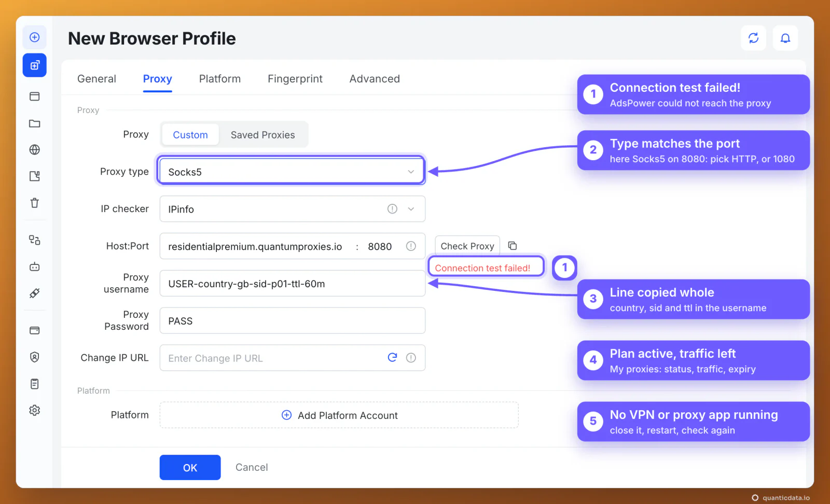
Task: Open the folder groups sidebar icon
Action: (35, 123)
